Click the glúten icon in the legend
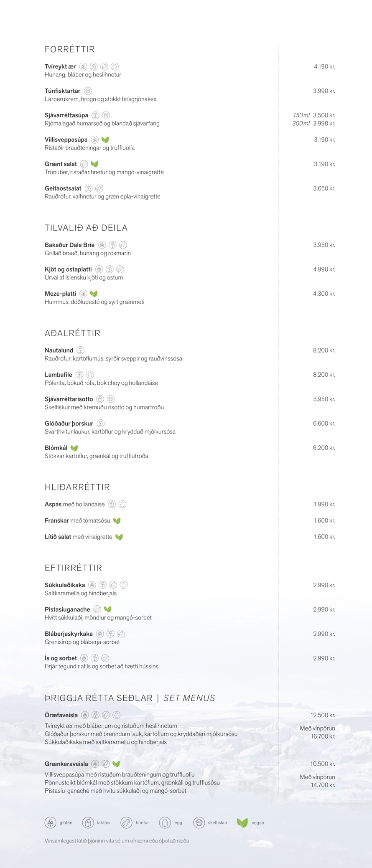This screenshot has width=372, height=868. (x=51, y=822)
